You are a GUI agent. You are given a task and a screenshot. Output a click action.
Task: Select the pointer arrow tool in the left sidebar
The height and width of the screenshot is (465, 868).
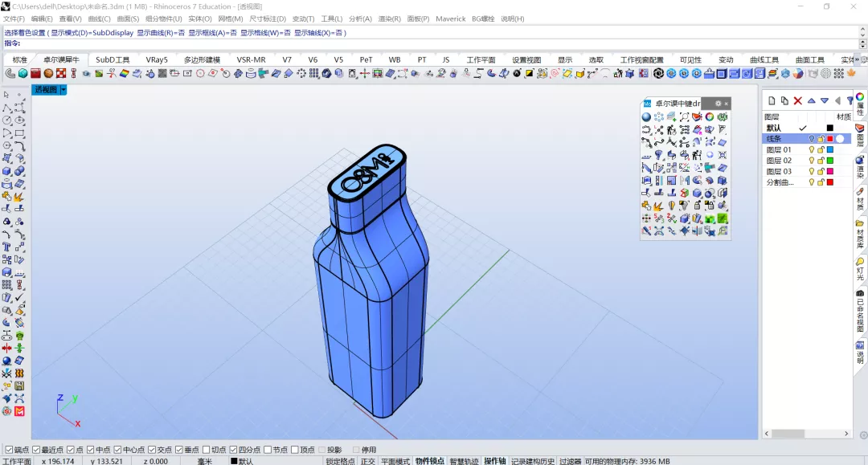click(6, 95)
